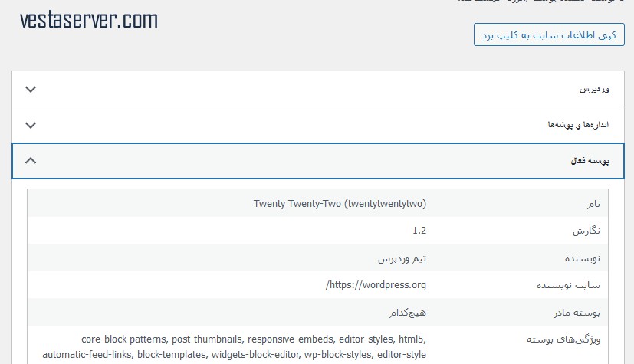634x364 pixels.
Task: Click the سایت نویسنده row label
Action: coord(568,286)
